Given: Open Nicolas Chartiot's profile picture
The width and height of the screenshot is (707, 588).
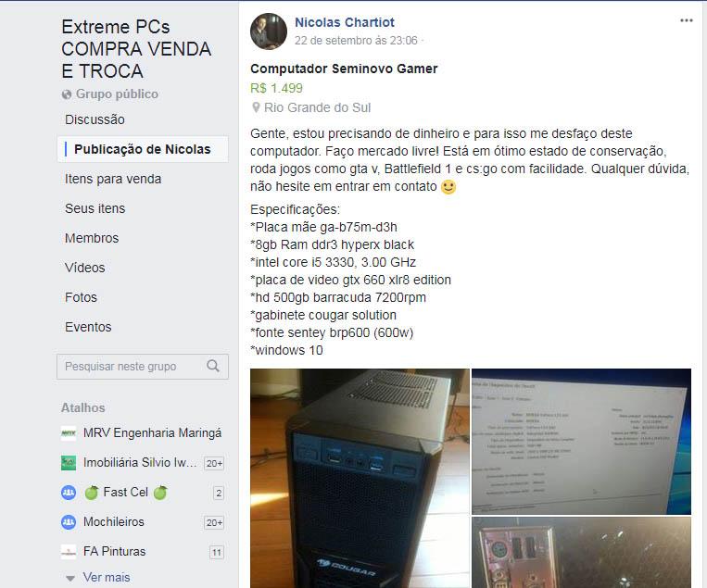Looking at the screenshot, I should (x=269, y=31).
